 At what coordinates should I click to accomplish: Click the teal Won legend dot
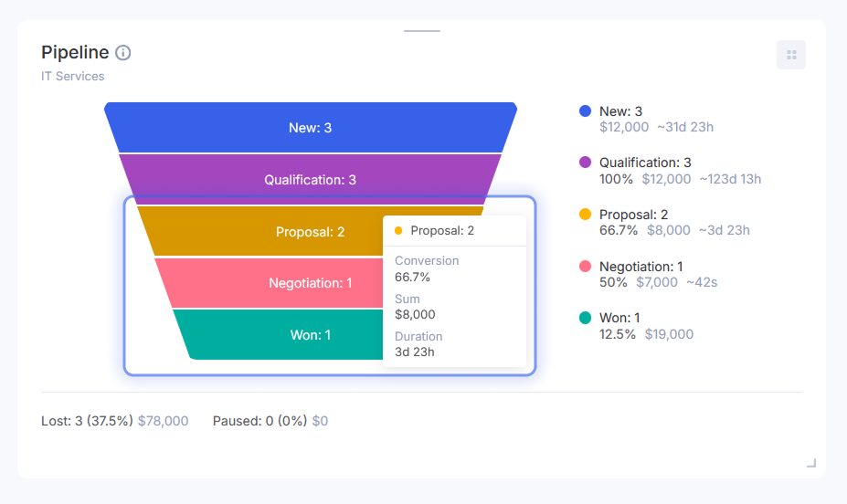pos(586,318)
